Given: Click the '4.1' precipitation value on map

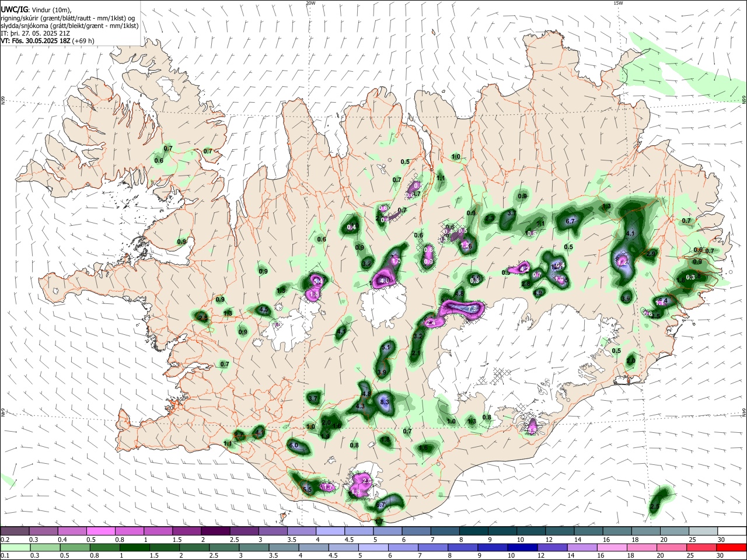Looking at the screenshot, I should pos(630,233).
